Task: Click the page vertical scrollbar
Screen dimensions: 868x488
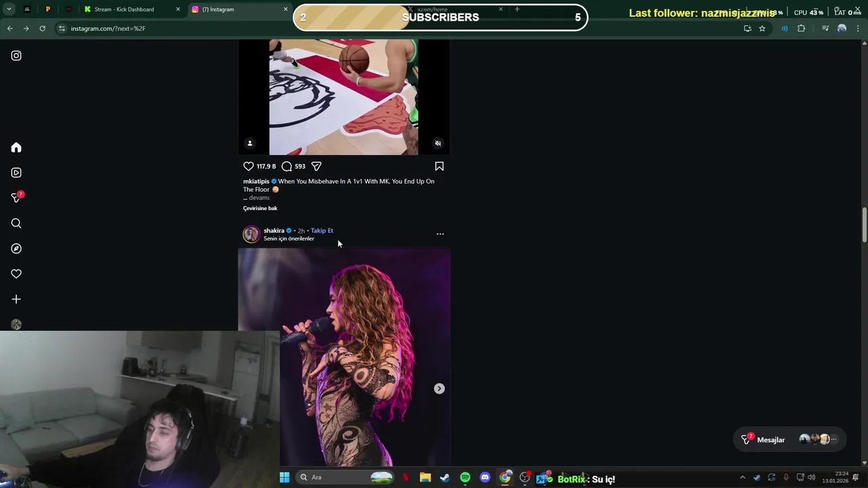Action: click(864, 225)
